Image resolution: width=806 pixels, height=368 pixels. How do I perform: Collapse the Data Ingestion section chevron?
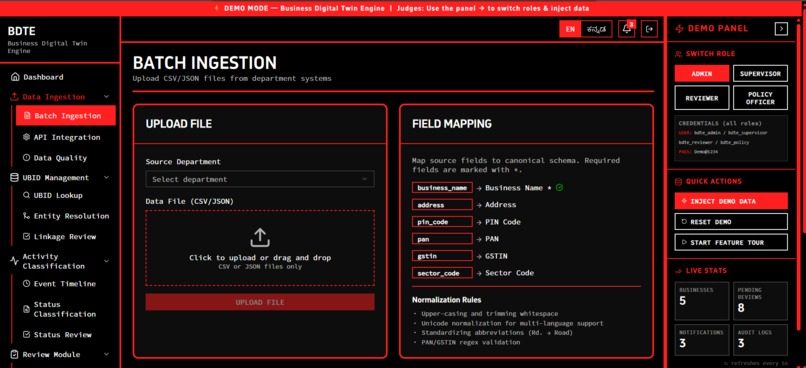coord(106,97)
